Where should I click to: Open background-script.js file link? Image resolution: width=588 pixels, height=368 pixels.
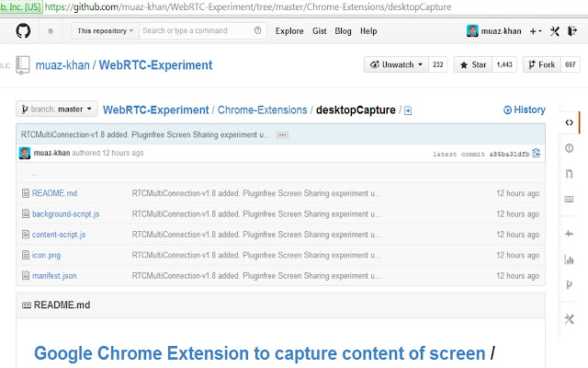[x=65, y=214]
